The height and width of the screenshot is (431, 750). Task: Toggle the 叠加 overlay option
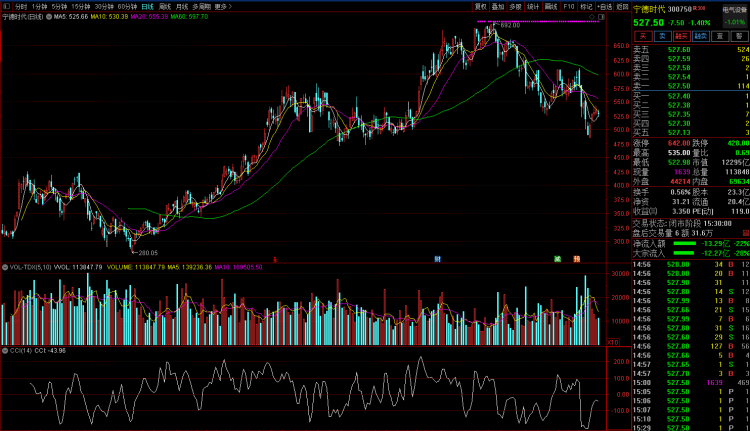tap(498, 6)
